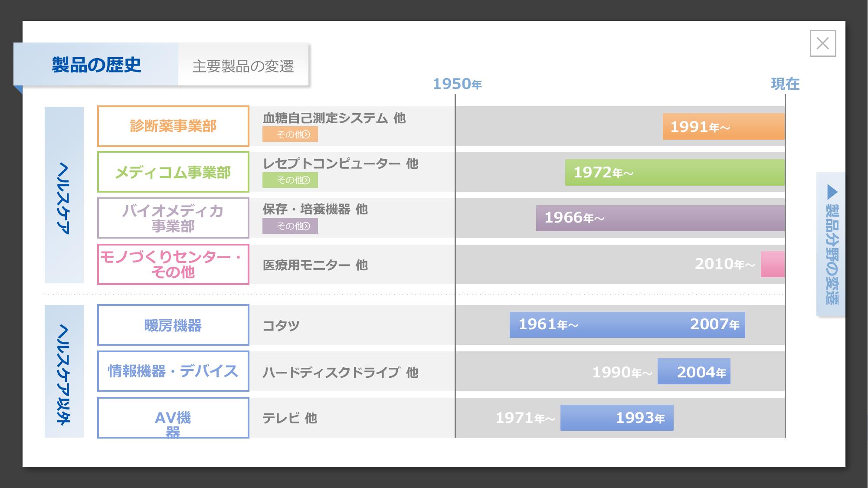Select the 情報機器・デバイス category box
Image resolution: width=868 pixels, height=488 pixels.
coord(173,371)
